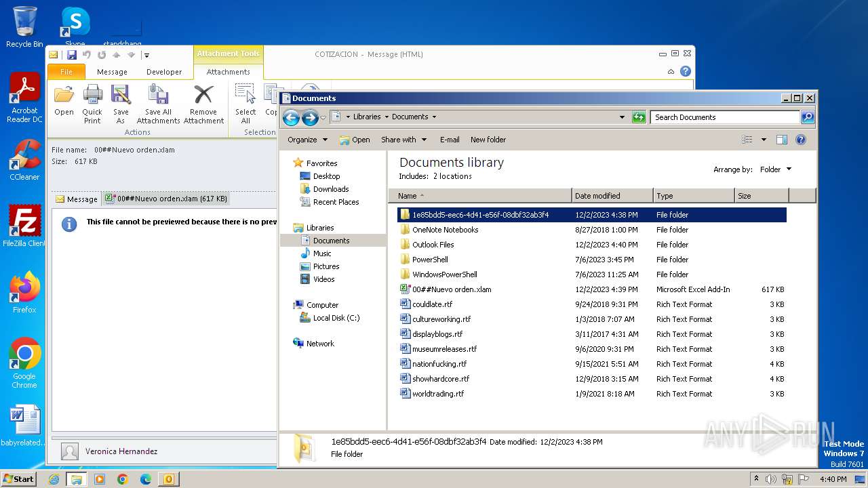Image resolution: width=868 pixels, height=488 pixels.
Task: Click E-mail in Explorer toolbar
Action: point(450,140)
